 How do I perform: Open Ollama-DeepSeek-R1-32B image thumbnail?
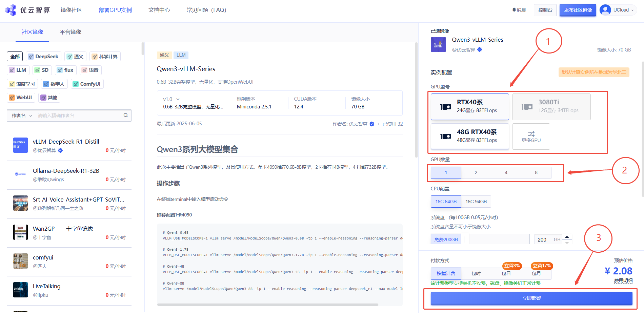coord(20,174)
